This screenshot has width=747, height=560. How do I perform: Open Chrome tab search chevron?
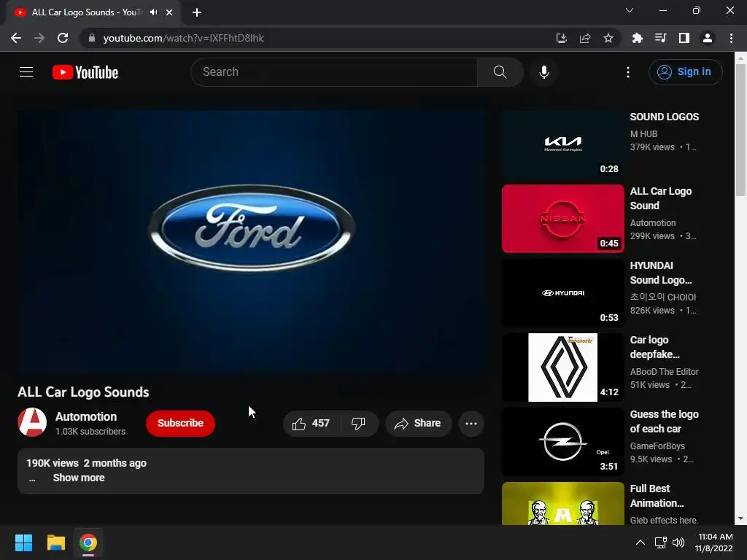click(630, 10)
